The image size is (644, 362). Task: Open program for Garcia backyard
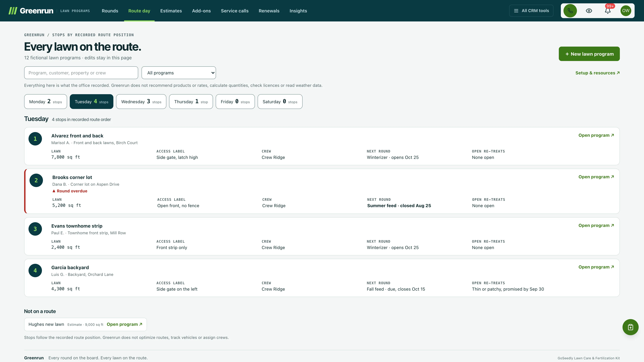pos(596,267)
